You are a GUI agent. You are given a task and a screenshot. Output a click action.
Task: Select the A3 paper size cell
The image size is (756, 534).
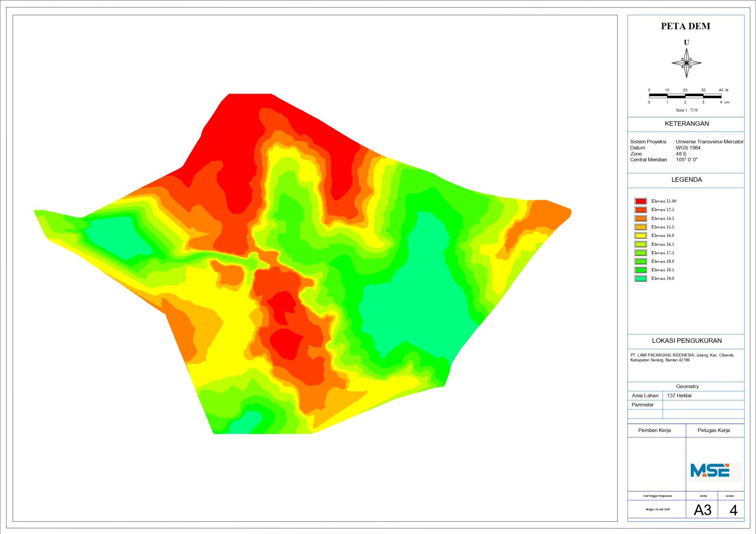point(703,510)
